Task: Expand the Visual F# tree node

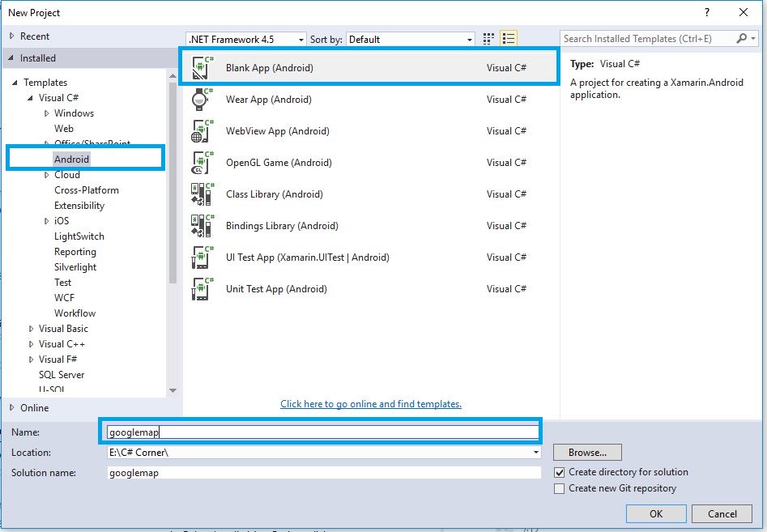Action: click(x=31, y=360)
